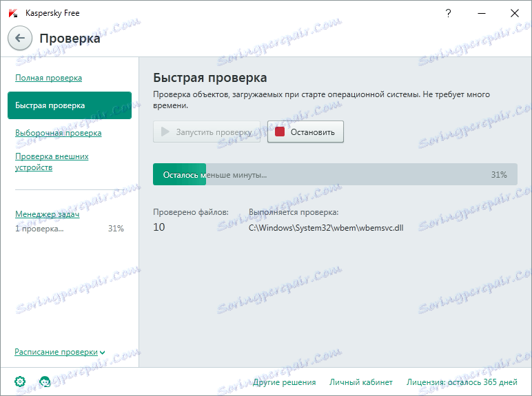Expand Расписание проверки dropdown
Viewport: 532px width, 396px height.
(x=60, y=352)
